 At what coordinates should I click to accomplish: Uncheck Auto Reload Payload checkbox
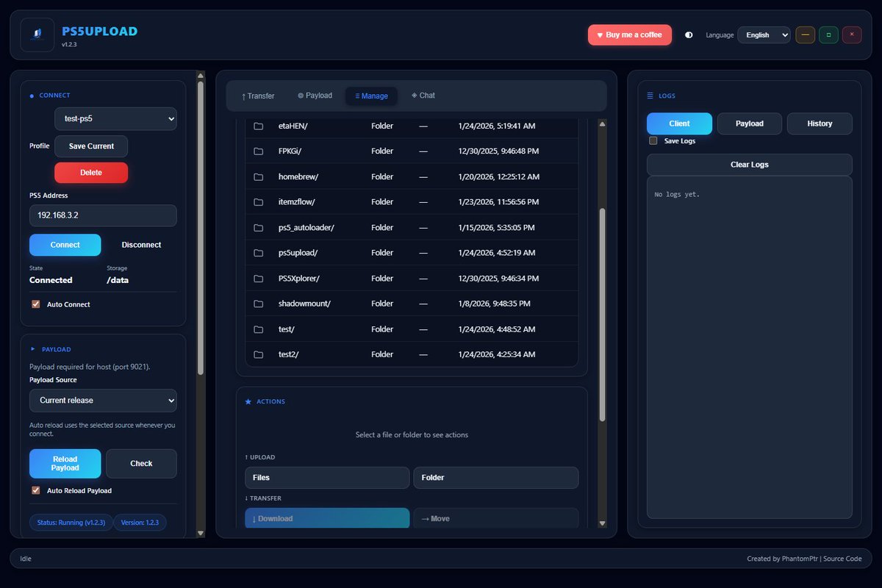coord(35,490)
